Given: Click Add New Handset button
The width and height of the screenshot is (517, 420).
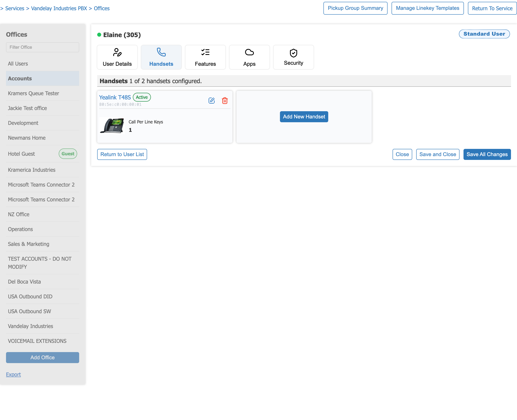Looking at the screenshot, I should coord(304,117).
